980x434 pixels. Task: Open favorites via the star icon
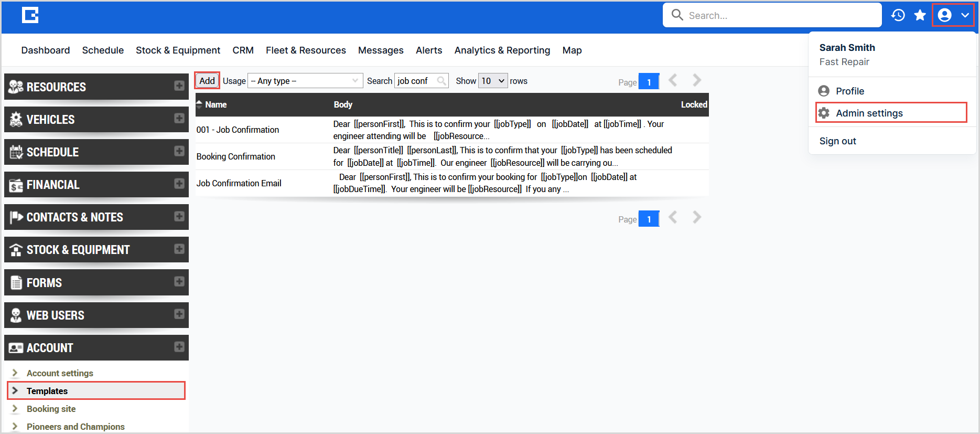pos(920,15)
